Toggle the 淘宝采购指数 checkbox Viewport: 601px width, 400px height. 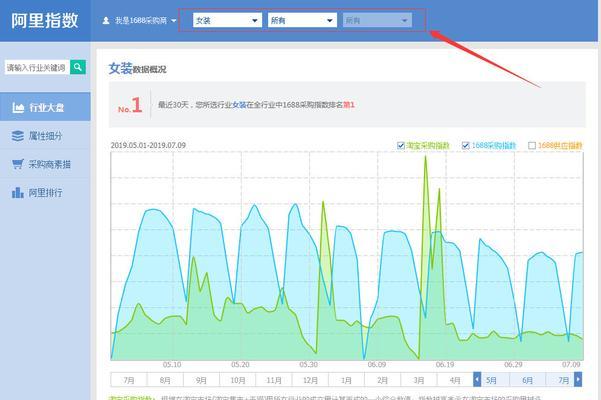[x=401, y=146]
